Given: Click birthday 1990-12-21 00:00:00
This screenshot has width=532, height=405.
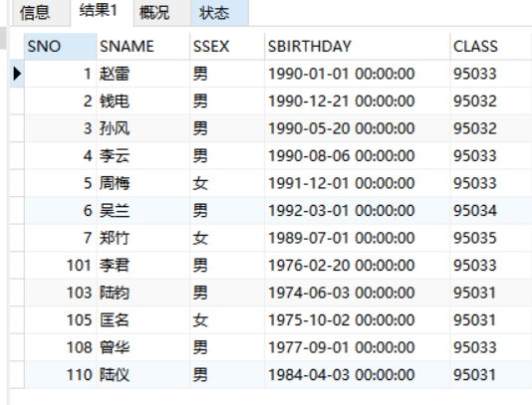Looking at the screenshot, I should [358, 101].
